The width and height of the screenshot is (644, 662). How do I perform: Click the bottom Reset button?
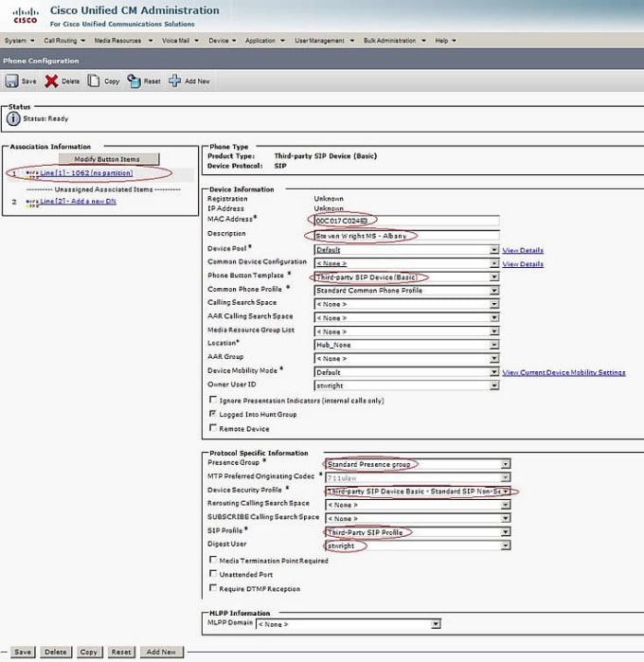121,652
